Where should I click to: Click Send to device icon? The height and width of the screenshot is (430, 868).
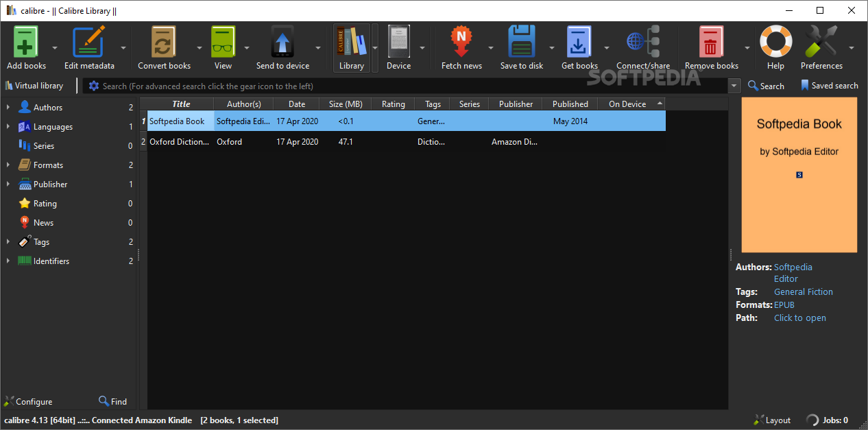tap(282, 43)
